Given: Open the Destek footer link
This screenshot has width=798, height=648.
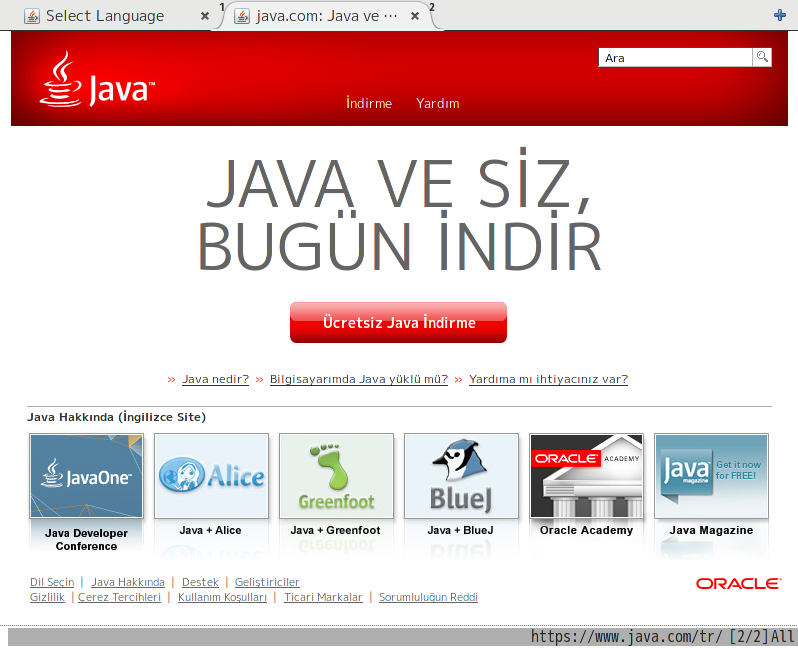Looking at the screenshot, I should (201, 582).
